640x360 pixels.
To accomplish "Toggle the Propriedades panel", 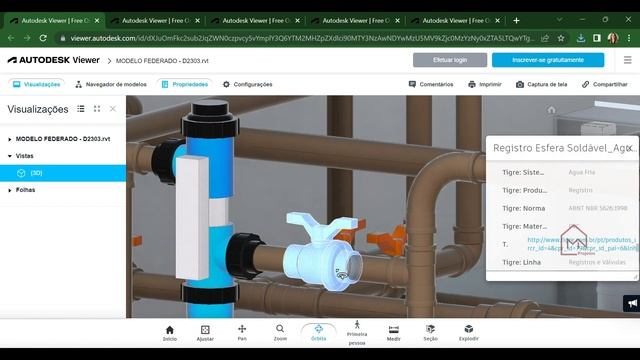I will coord(185,84).
